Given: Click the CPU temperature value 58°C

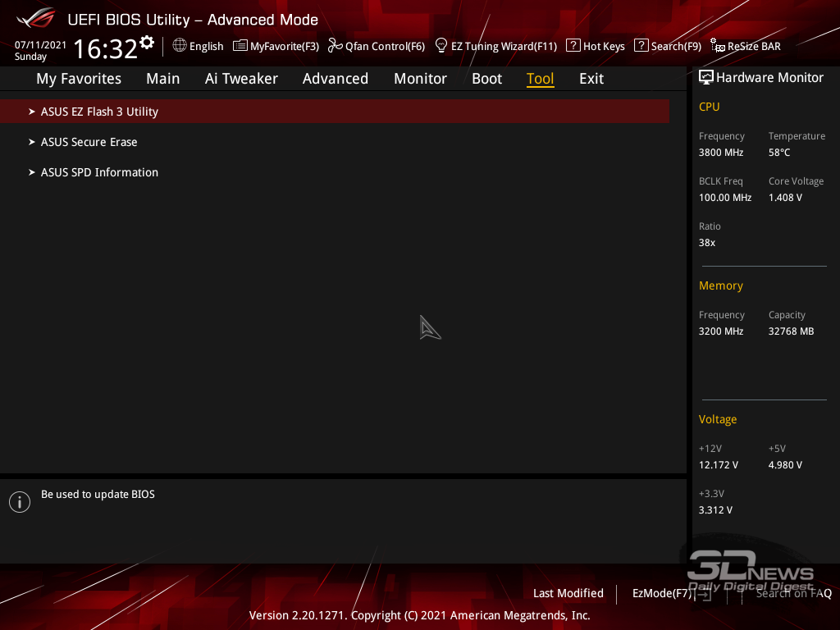Looking at the screenshot, I should [x=779, y=153].
